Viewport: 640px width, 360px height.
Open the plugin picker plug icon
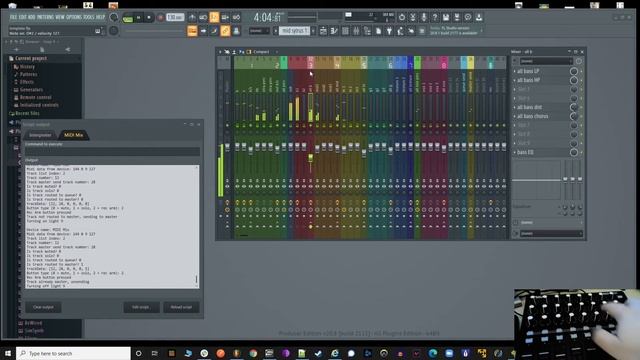click(x=389, y=31)
